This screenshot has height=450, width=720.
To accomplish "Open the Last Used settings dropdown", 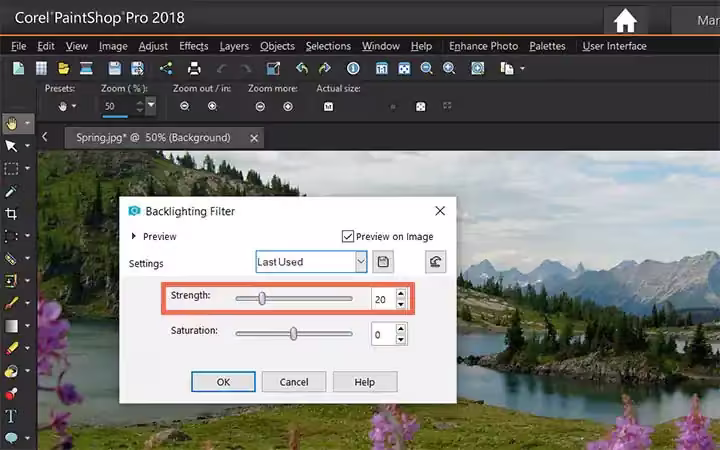I will [361, 262].
